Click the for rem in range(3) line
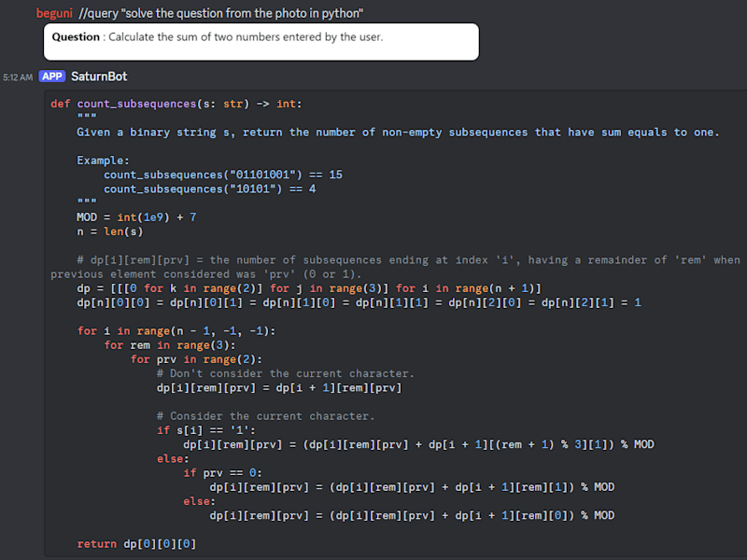Viewport: 747px width, 560px height. coord(170,345)
